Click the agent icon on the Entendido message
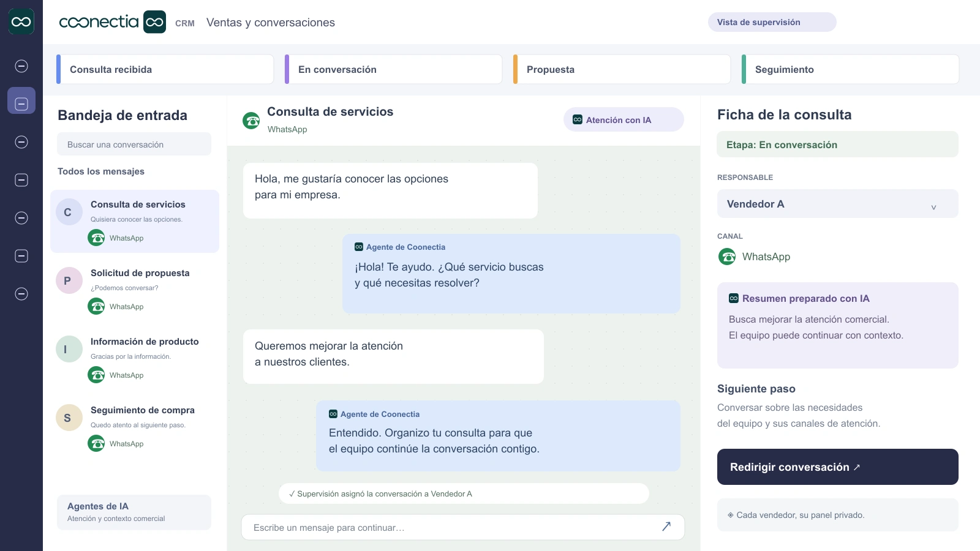Image resolution: width=980 pixels, height=551 pixels. (333, 414)
